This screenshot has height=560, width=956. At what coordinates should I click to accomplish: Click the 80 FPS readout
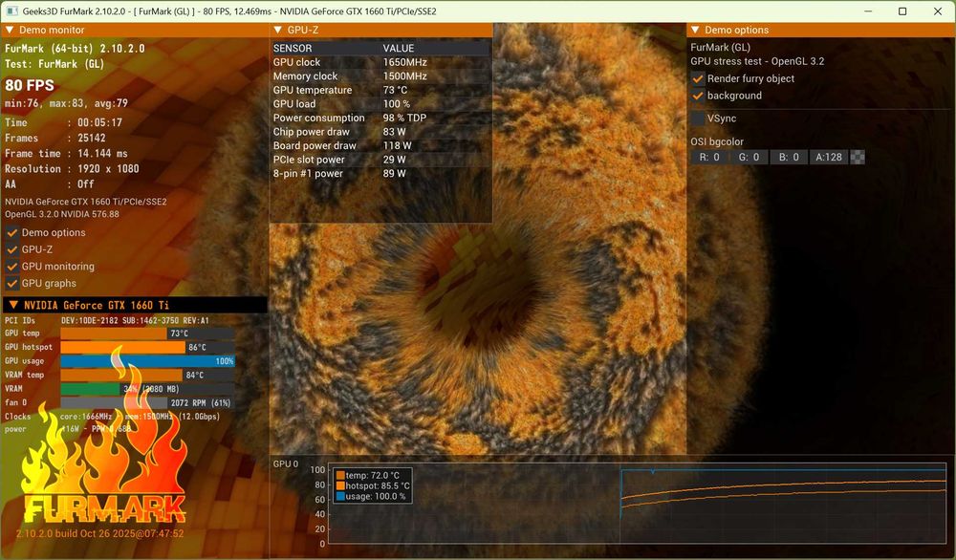[30, 85]
